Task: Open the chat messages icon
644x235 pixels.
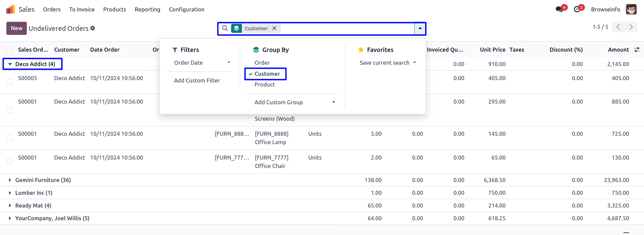Action: [559, 9]
